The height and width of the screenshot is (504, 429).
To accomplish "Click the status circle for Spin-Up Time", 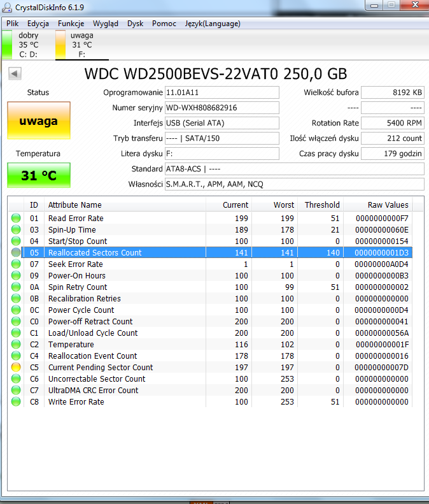I will point(16,229).
